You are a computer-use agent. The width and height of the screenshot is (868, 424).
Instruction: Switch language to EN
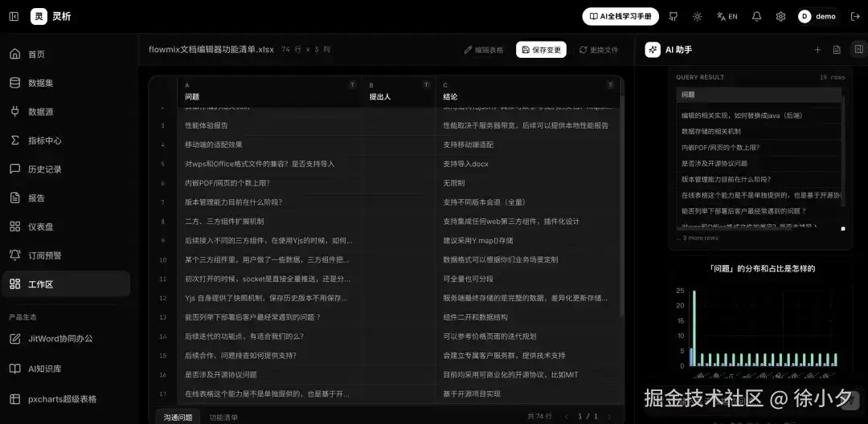(x=727, y=17)
